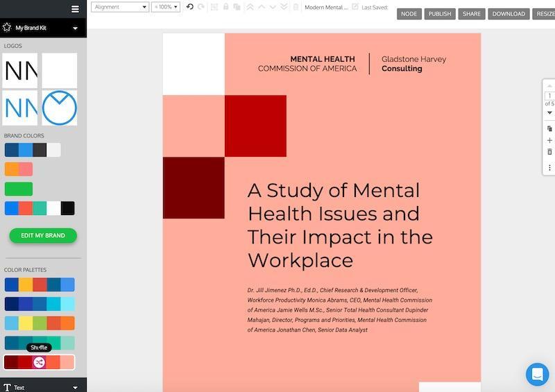Apply the sky blue, yellow, green, orange palette

[x=40, y=323]
